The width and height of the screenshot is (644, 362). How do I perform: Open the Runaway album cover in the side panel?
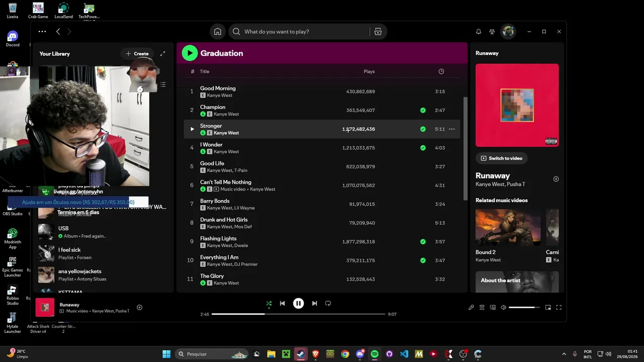[517, 105]
